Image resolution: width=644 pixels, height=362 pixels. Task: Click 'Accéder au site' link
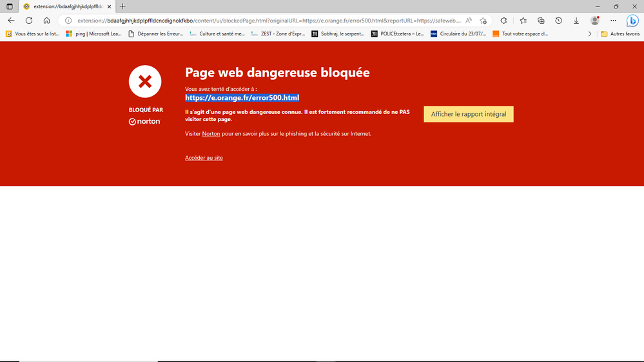[204, 158]
